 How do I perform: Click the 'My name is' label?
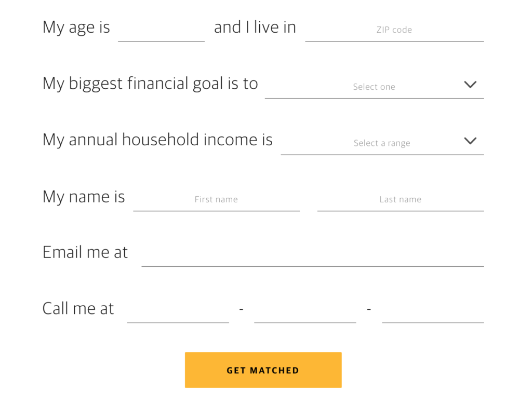[84, 197]
